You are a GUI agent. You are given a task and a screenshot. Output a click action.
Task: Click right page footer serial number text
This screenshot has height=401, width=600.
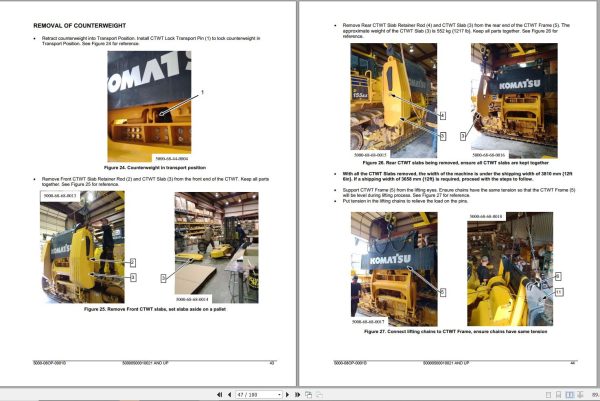pos(446,363)
